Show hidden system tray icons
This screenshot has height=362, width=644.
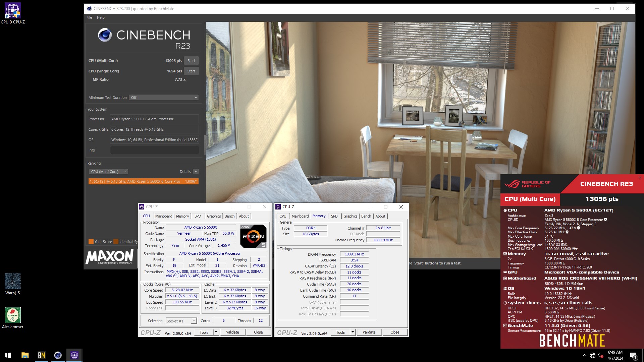[585, 355]
